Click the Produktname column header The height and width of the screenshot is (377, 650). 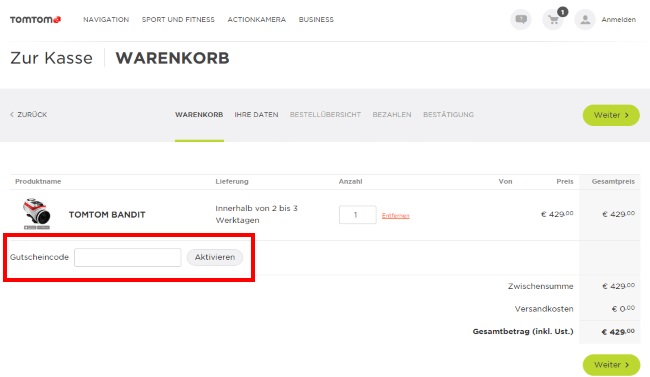click(x=38, y=181)
